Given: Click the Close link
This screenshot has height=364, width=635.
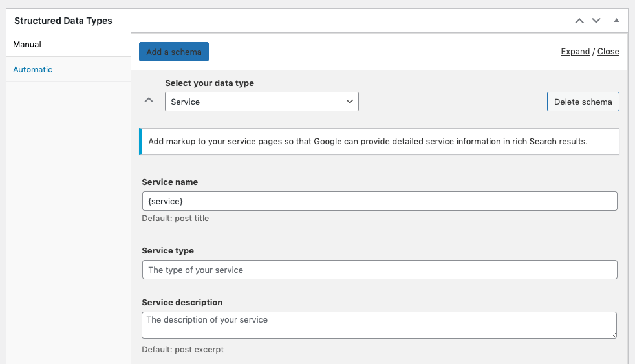Looking at the screenshot, I should click(x=608, y=52).
